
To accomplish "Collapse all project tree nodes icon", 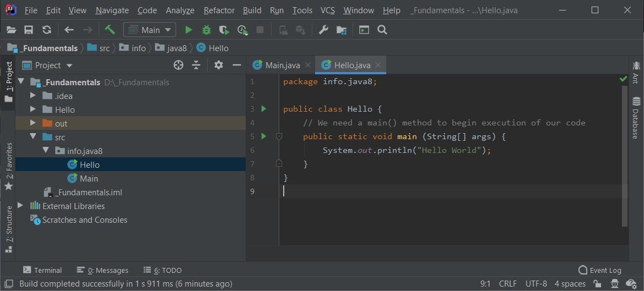I will point(196,65).
